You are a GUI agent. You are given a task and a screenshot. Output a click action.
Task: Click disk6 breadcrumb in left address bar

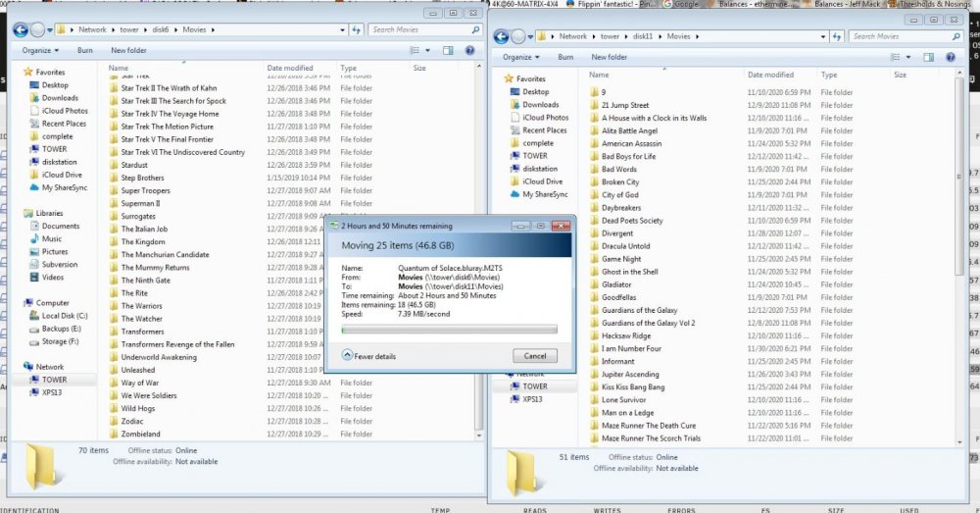pos(161,29)
